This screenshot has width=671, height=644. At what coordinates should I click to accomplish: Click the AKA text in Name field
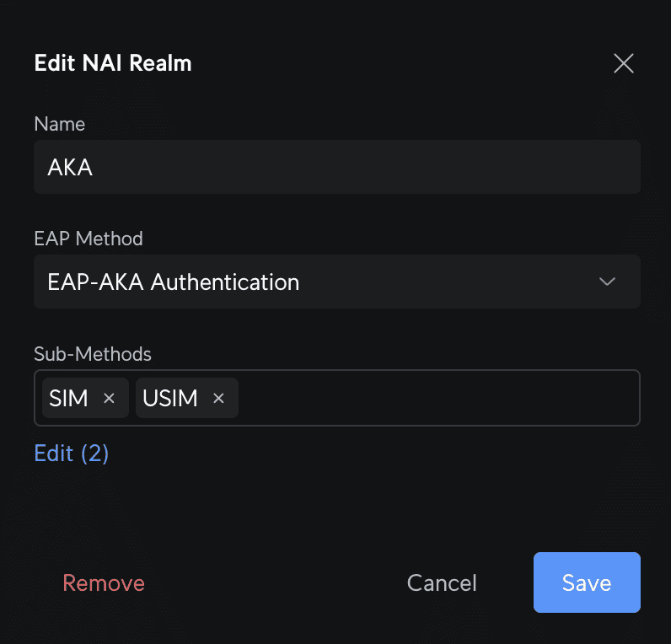(x=70, y=167)
